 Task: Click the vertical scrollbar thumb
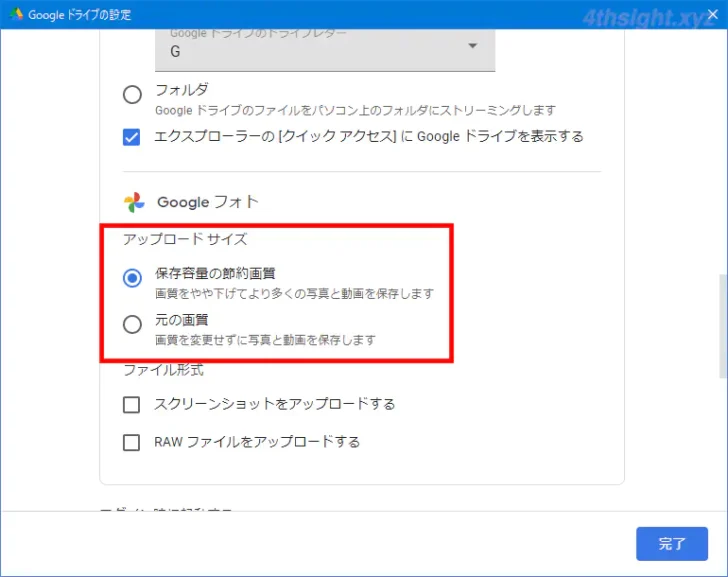coord(723,326)
